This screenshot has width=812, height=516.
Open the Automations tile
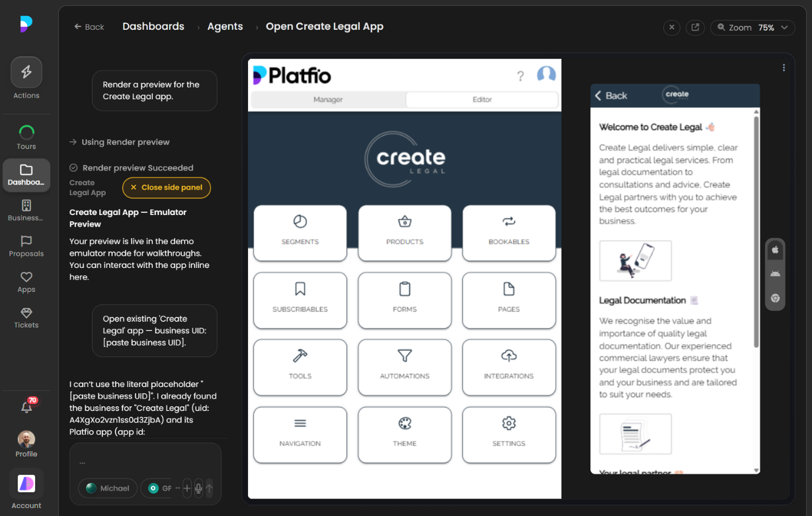tap(405, 367)
